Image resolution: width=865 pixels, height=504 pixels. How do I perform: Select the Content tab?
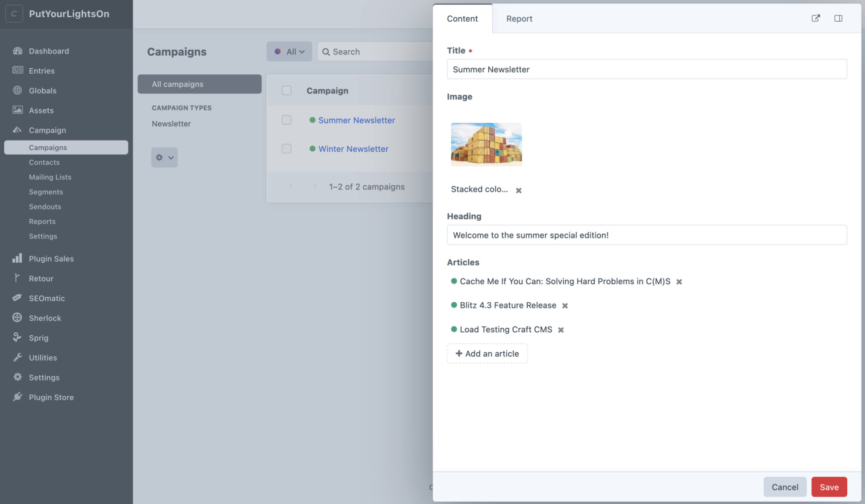pyautogui.click(x=462, y=18)
